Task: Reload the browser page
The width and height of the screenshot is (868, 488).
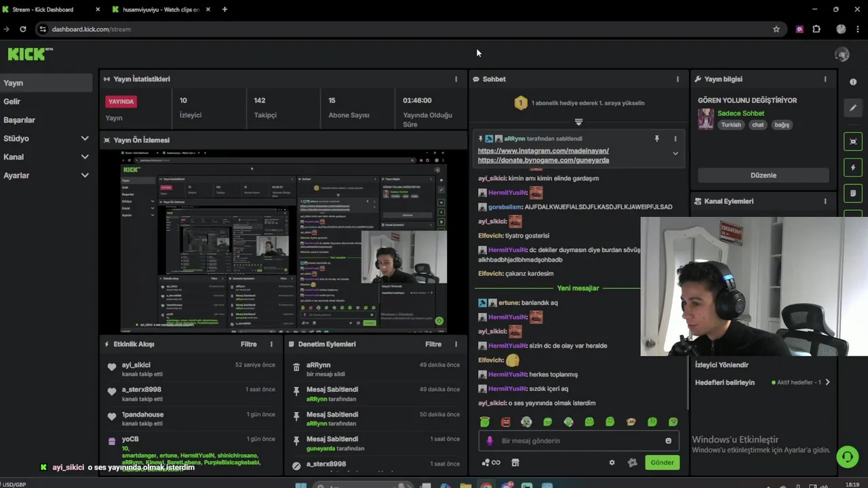Action: click(23, 29)
